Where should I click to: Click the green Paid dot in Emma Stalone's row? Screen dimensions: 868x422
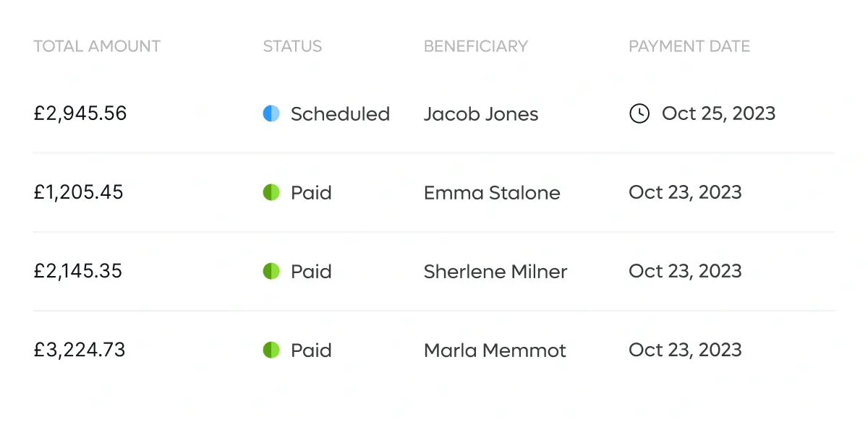pos(271,192)
